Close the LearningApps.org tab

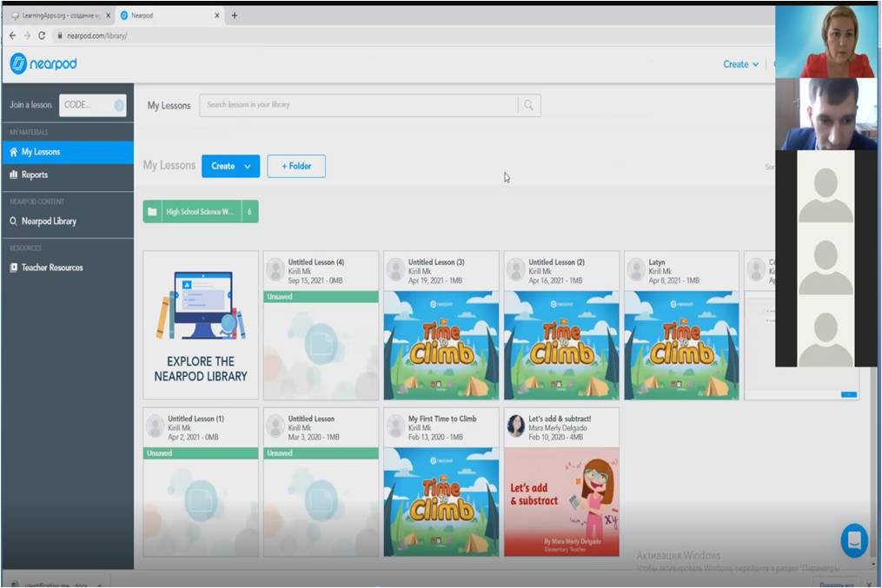tap(109, 16)
